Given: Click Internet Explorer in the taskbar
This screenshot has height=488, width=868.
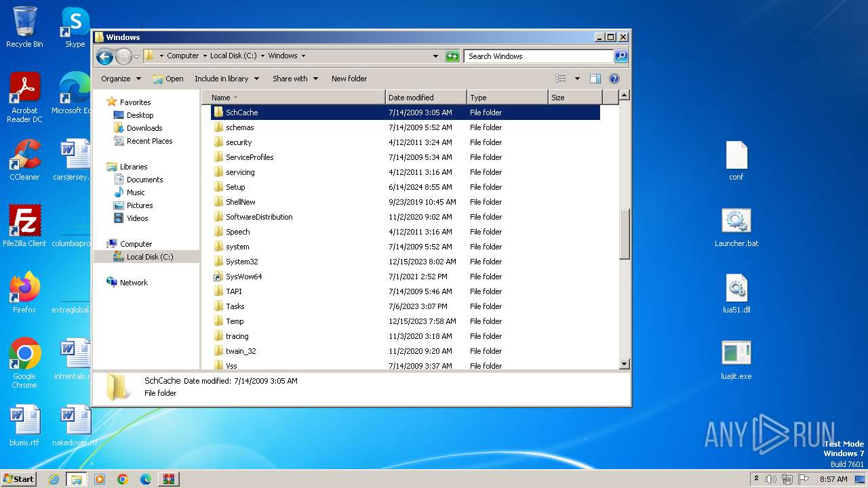Looking at the screenshot, I should point(54,479).
